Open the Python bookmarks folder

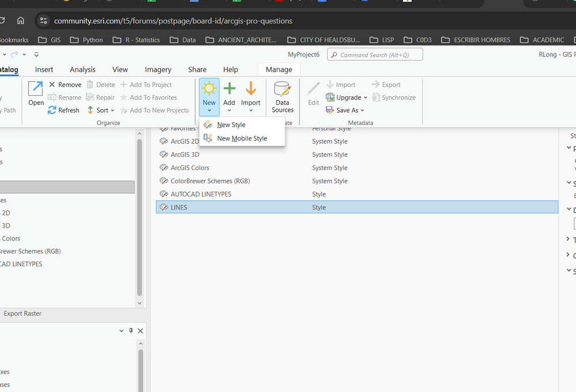86,40
